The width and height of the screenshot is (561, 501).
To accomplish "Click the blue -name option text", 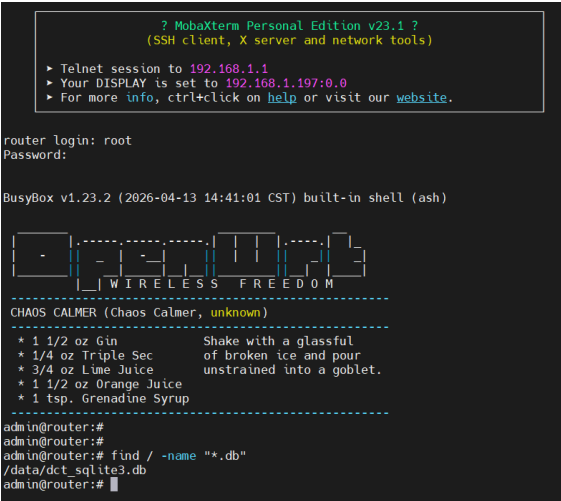I will tap(179, 456).
